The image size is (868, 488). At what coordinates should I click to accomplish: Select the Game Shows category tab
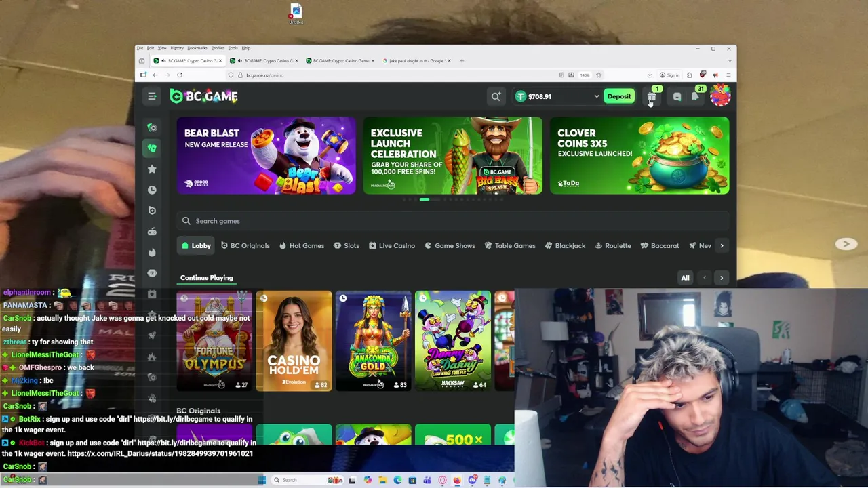coord(450,245)
